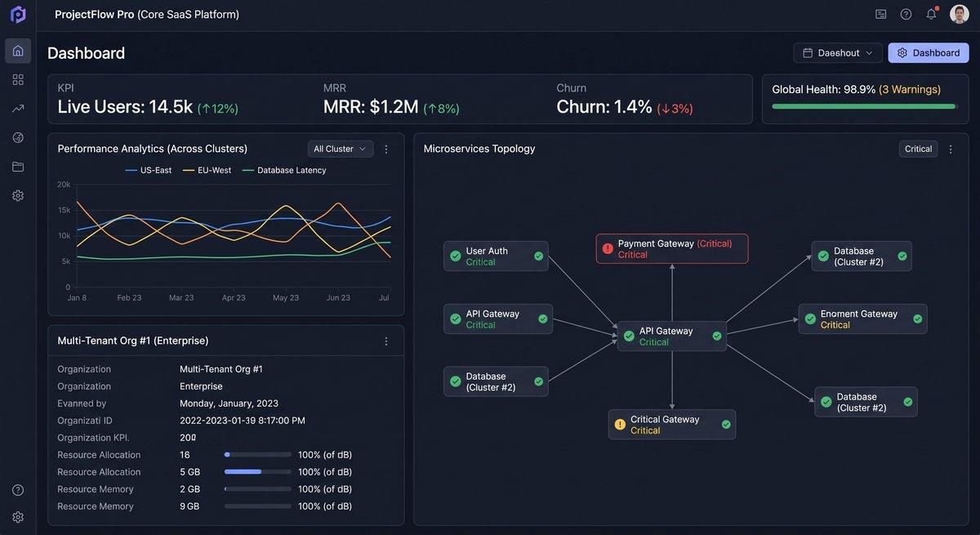This screenshot has height=535, width=980.
Task: Open Performance Analytics kebab menu
Action: pos(386,149)
